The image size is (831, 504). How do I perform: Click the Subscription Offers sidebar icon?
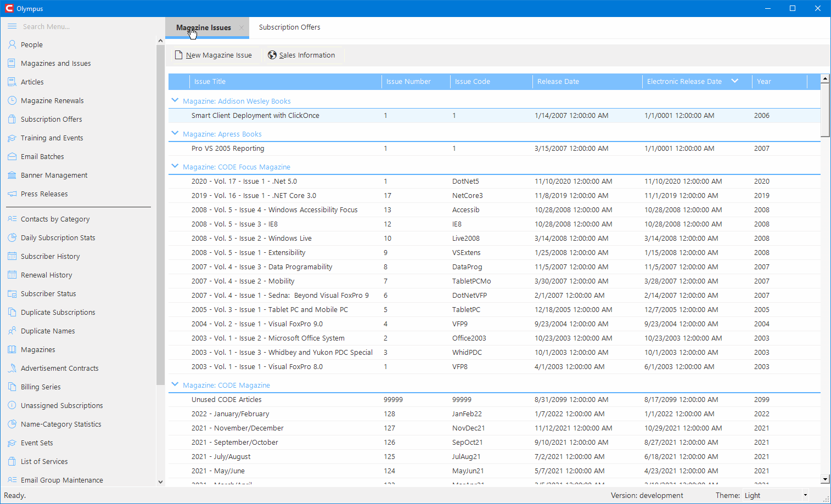(12, 119)
